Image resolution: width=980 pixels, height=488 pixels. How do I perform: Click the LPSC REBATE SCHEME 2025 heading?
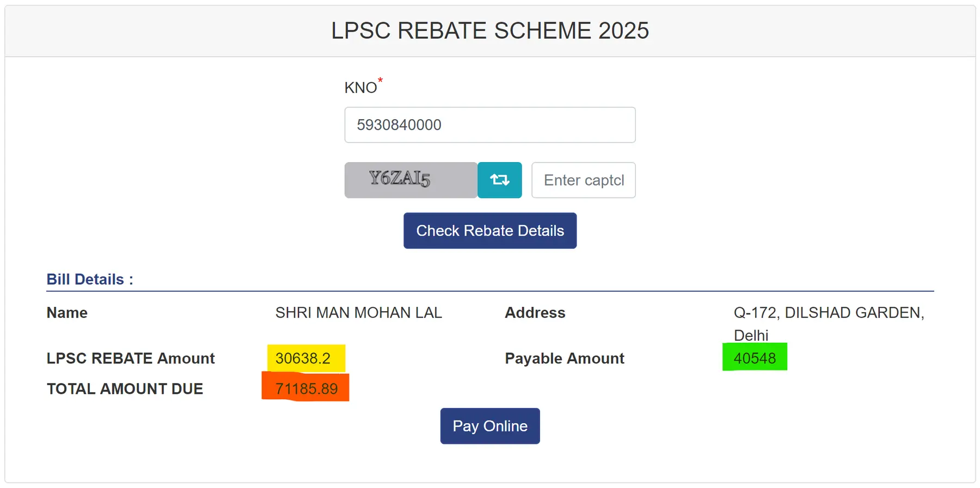pos(490,31)
